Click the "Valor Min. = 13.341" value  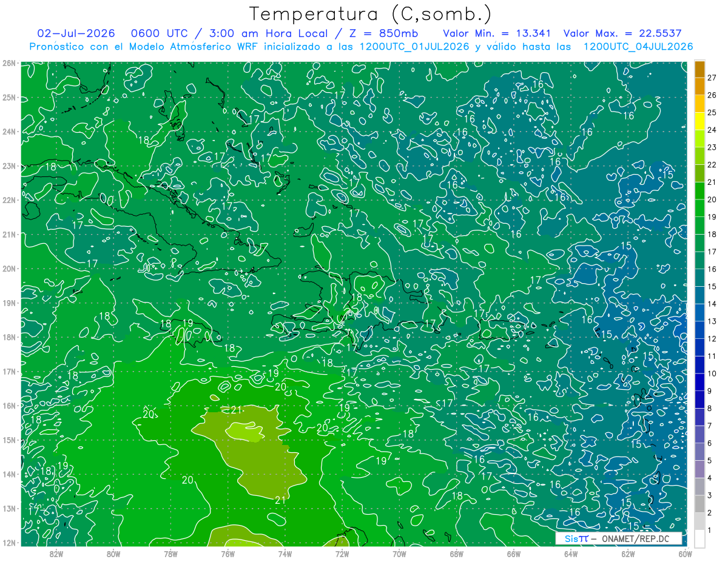coord(497,33)
